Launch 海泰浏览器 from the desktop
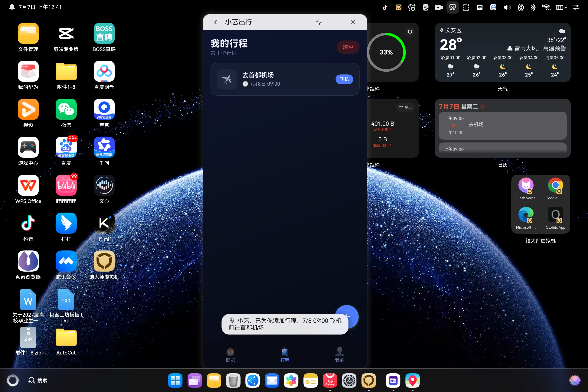 click(28, 261)
